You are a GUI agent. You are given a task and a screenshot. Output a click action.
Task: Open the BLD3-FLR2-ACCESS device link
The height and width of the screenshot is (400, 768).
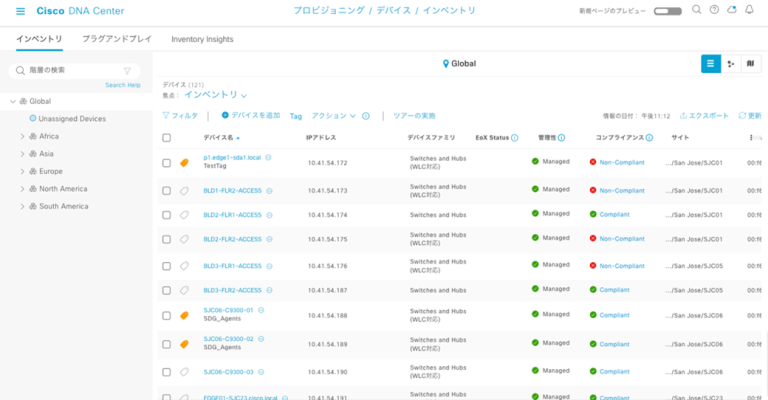[x=233, y=290]
